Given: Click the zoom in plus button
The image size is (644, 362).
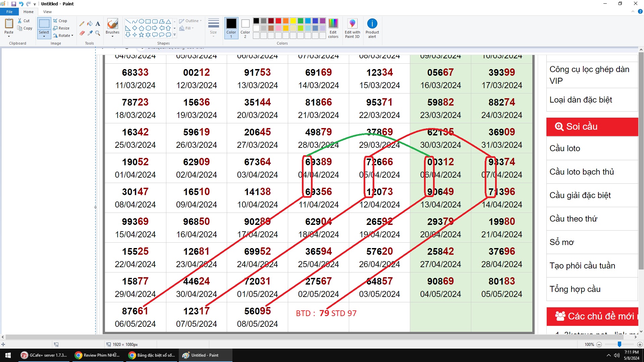Looking at the screenshot, I should tap(640, 345).
